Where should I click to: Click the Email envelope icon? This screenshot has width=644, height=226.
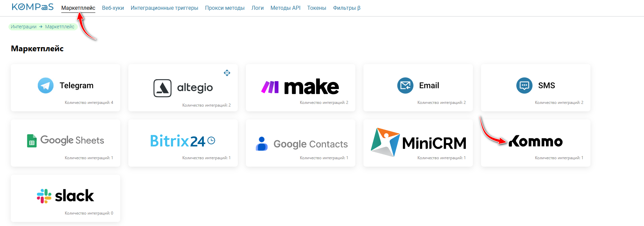pyautogui.click(x=405, y=85)
